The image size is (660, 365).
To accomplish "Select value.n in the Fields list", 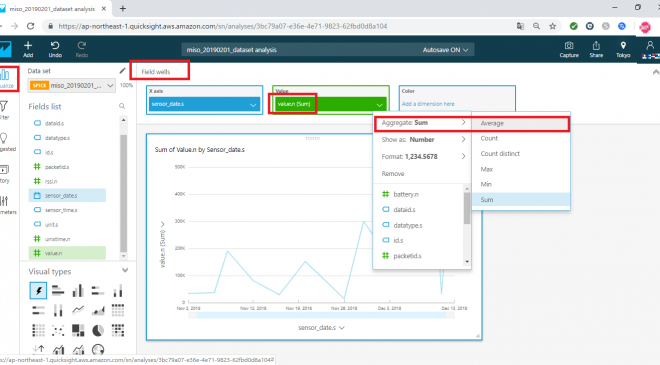I will [x=67, y=253].
